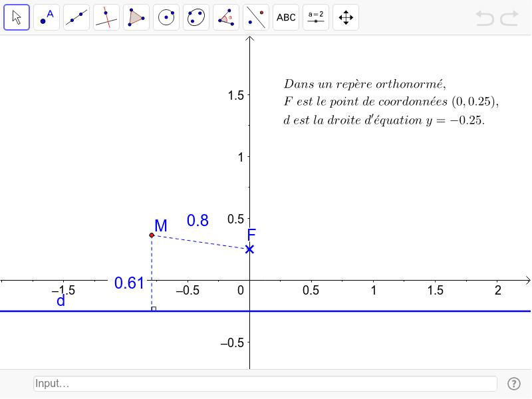Click the x-axis tick label –1.5
Viewport: 532px width, 399px height.
click(63, 291)
